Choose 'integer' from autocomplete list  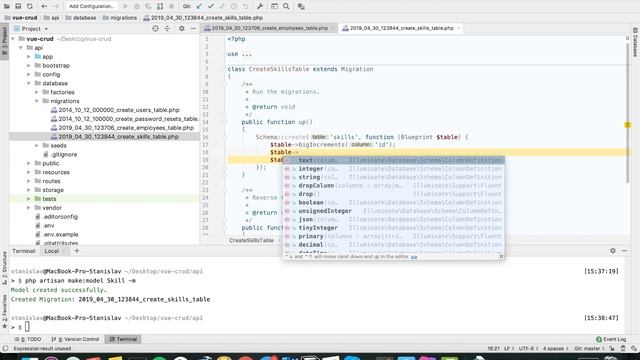coord(394,169)
